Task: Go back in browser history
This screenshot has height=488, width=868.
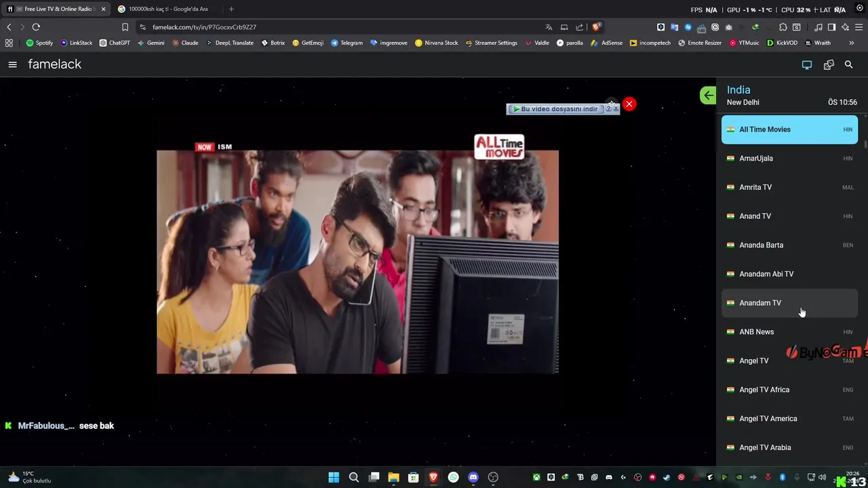Action: pos(9,27)
